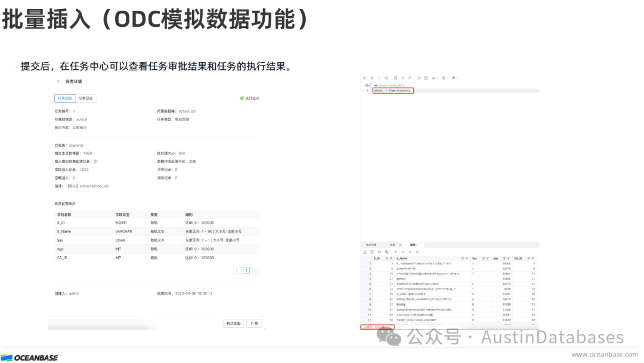
Task: Jump to last row using result toolbar arrow
Action: point(417,252)
